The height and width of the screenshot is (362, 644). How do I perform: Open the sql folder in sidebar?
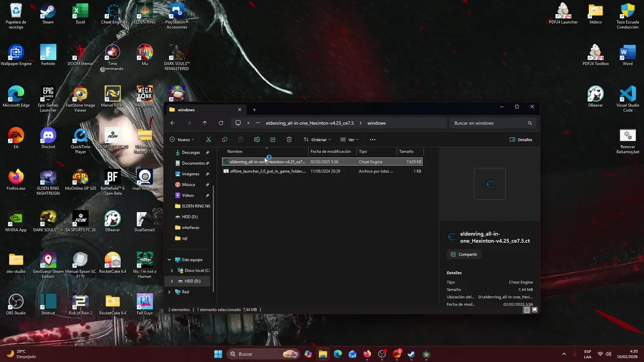click(184, 238)
